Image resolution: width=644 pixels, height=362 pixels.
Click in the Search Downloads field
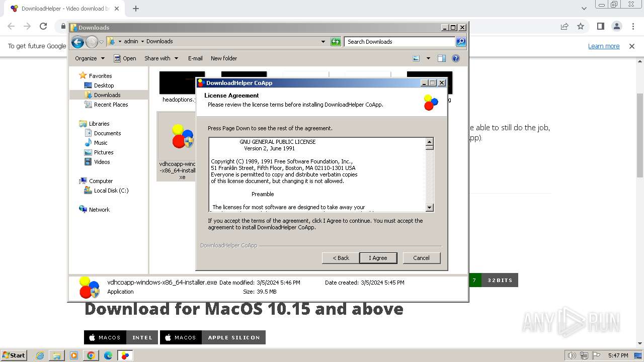[x=400, y=42]
